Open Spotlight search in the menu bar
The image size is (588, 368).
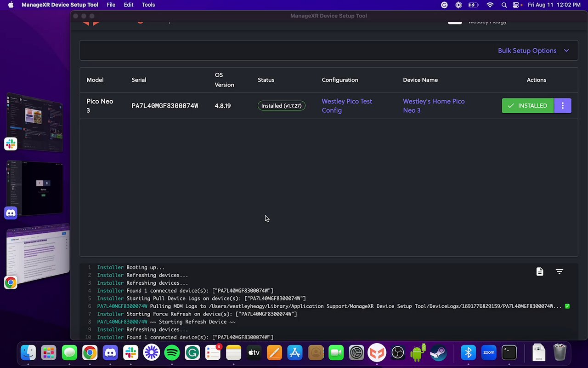click(504, 5)
